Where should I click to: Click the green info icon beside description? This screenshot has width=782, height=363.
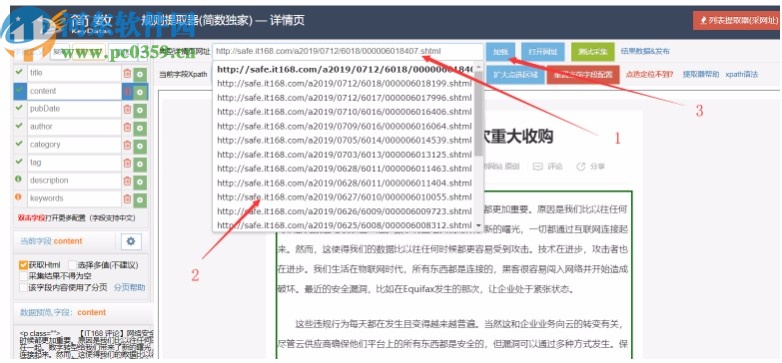(19, 180)
